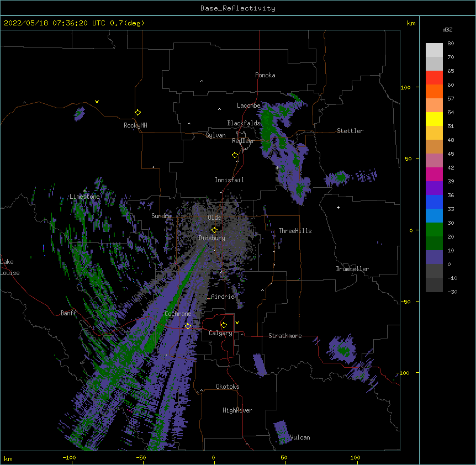
Task: Click the Vulcan label
Action: (x=300, y=437)
